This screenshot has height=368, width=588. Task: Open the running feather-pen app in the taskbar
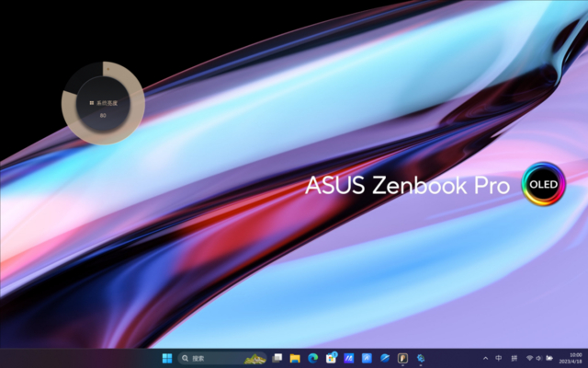[x=402, y=358]
